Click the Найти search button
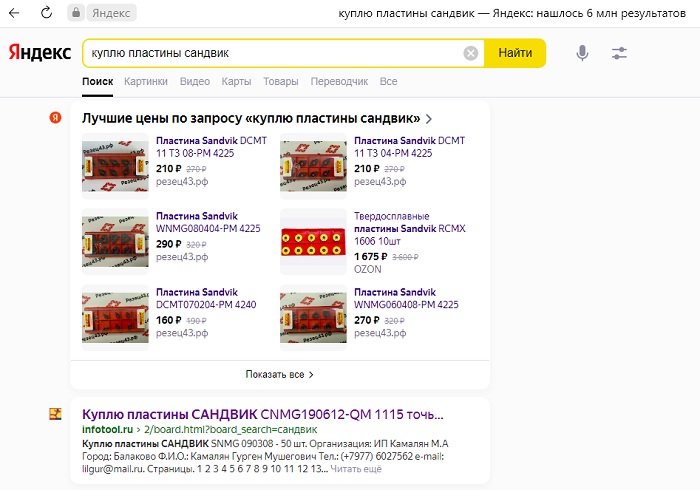The width and height of the screenshot is (700, 490). pyautogui.click(x=515, y=53)
